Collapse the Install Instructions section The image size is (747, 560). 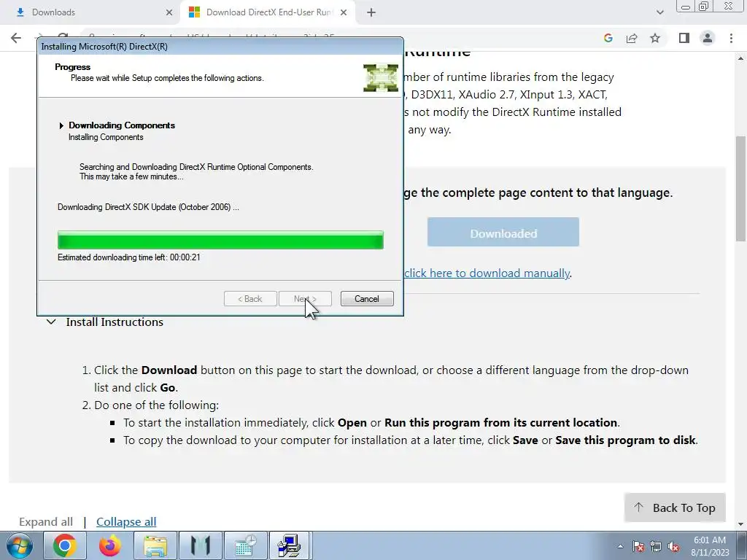point(105,322)
